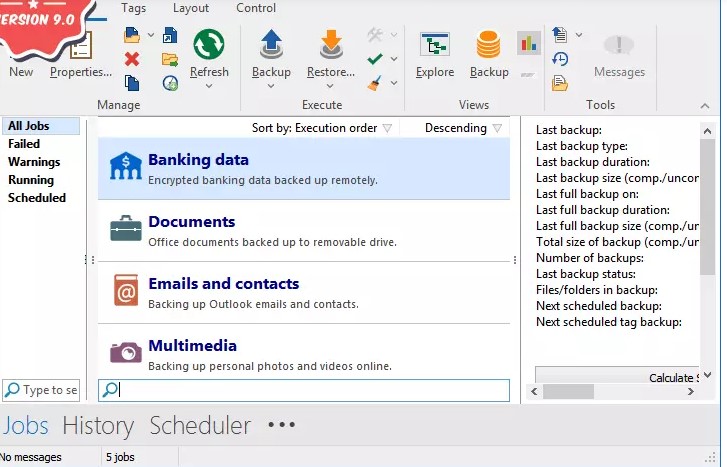Open job Properties
Viewport: 727px width, 467px height.
pyautogui.click(x=81, y=72)
